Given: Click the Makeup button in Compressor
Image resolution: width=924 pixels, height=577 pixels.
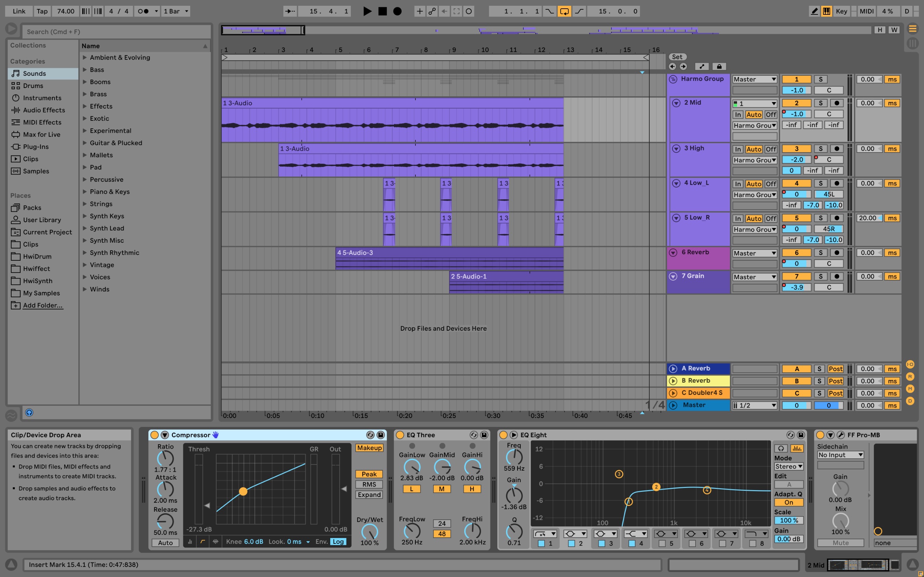Looking at the screenshot, I should 369,448.
